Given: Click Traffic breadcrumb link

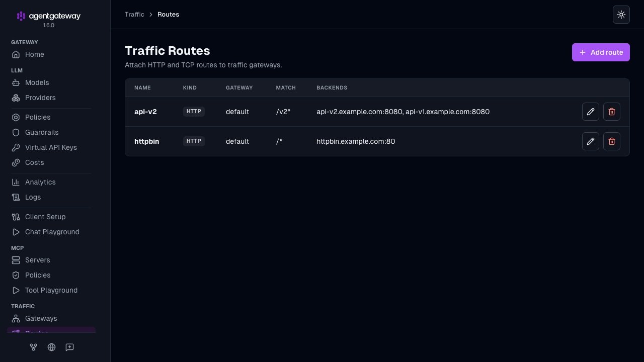Looking at the screenshot, I should (x=134, y=15).
